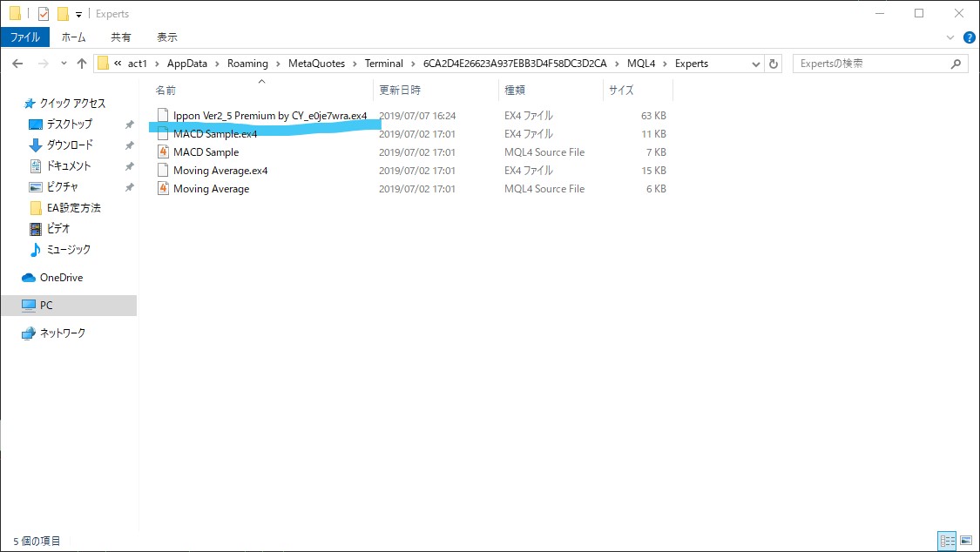Click the new folder quick access icon
Viewport: 980px width, 552px height.
[x=63, y=14]
